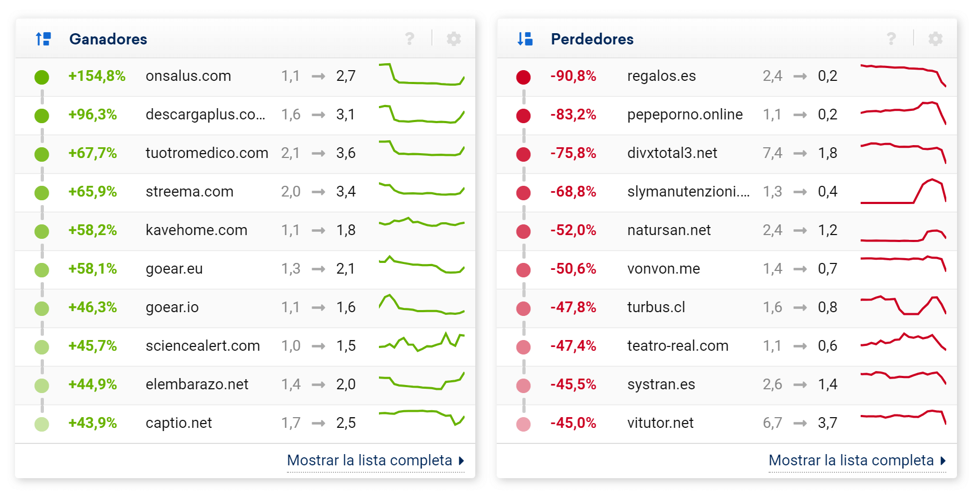
Task: Click the -45,0% value for vitutor.net
Action: point(573,423)
